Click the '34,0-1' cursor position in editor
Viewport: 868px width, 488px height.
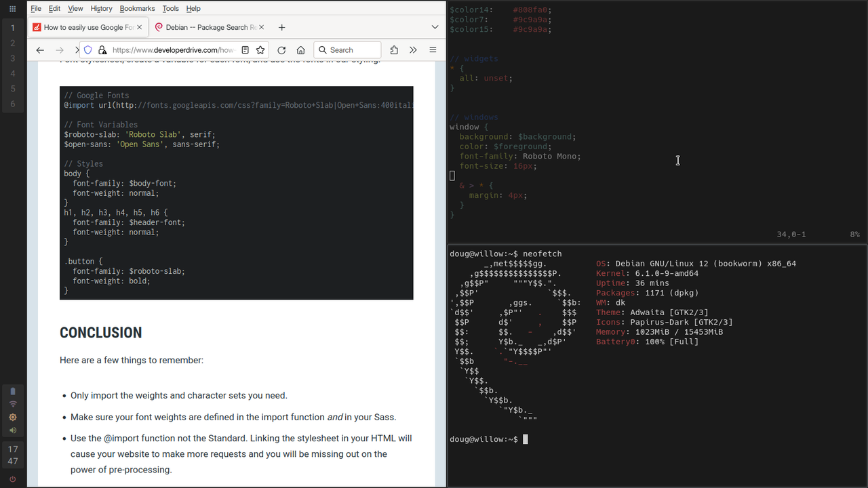pyautogui.click(x=791, y=235)
